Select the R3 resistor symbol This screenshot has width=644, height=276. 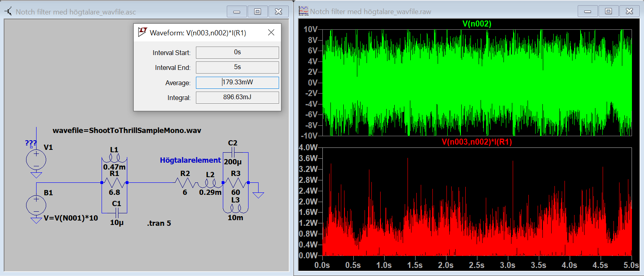(x=236, y=183)
